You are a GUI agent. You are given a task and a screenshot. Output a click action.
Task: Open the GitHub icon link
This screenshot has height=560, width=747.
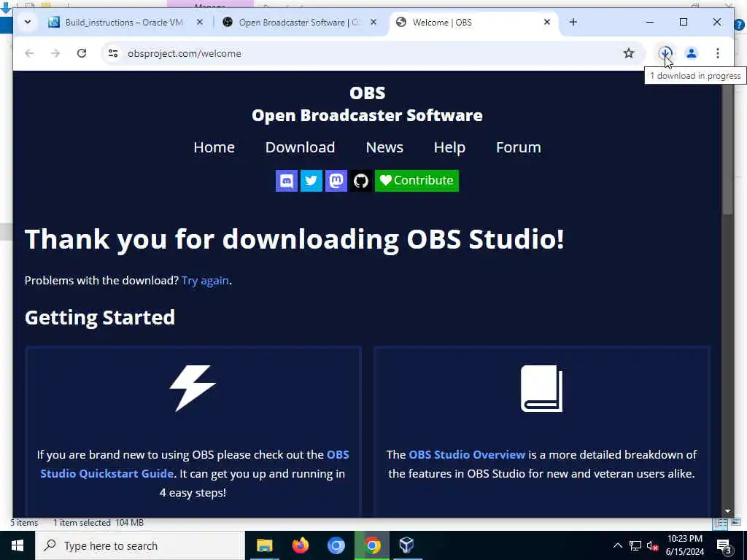(x=360, y=181)
